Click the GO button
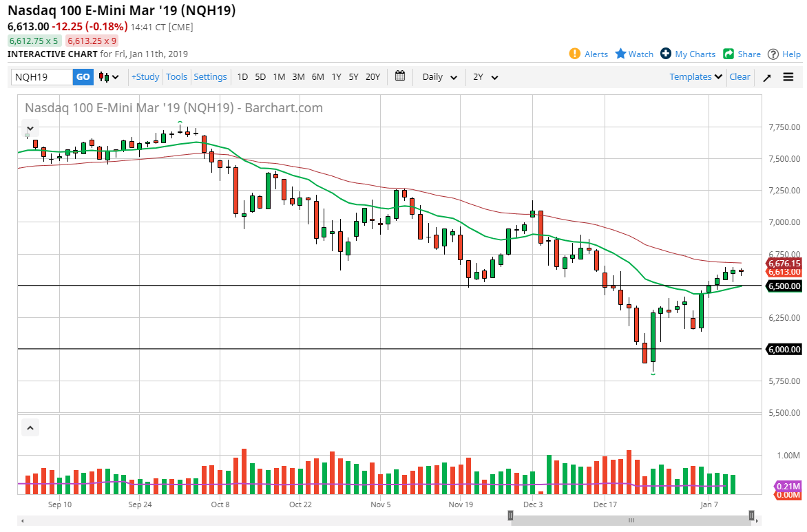The height and width of the screenshot is (532, 807). tap(82, 77)
